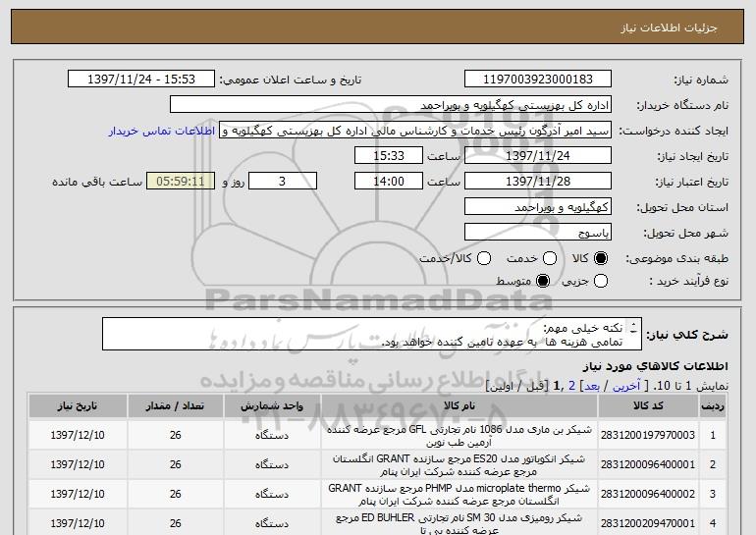Click نام کالا column header
The height and width of the screenshot is (535, 756).
(459, 406)
